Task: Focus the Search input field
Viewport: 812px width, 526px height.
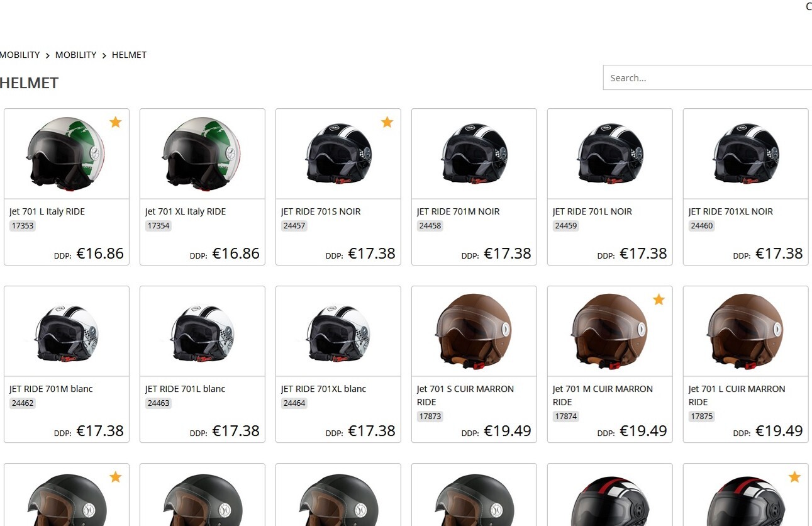Action: [x=708, y=78]
